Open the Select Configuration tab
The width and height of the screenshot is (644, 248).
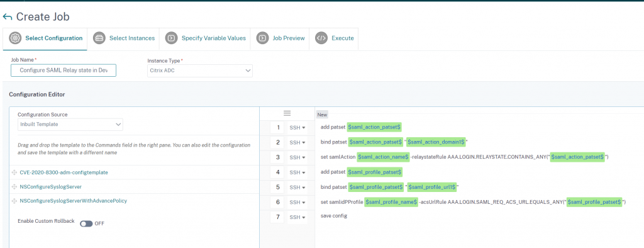point(45,38)
